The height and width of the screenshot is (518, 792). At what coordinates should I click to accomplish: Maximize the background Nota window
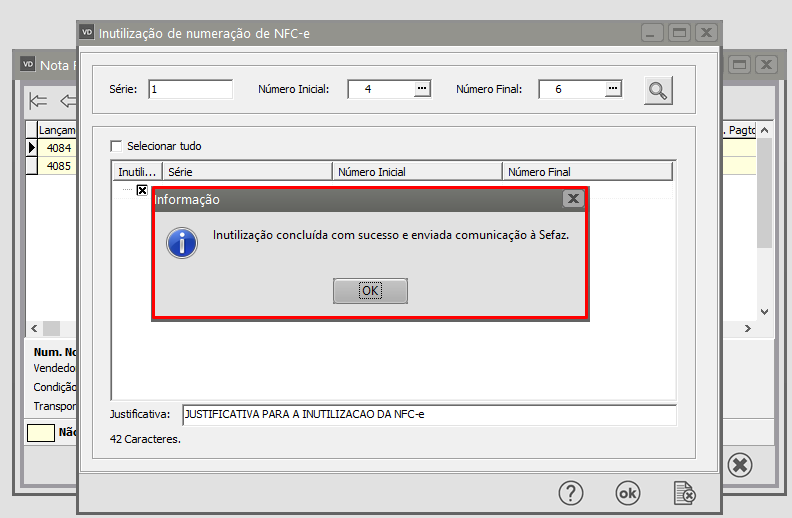[x=739, y=65]
